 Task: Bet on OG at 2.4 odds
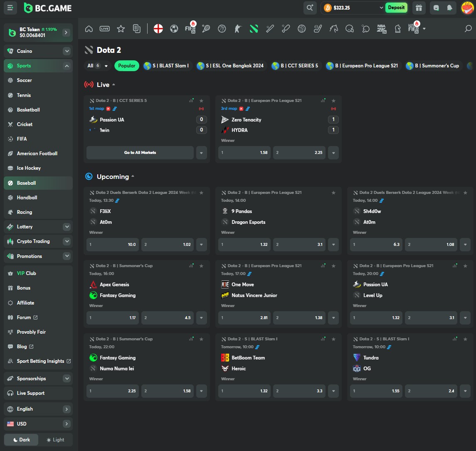431,391
